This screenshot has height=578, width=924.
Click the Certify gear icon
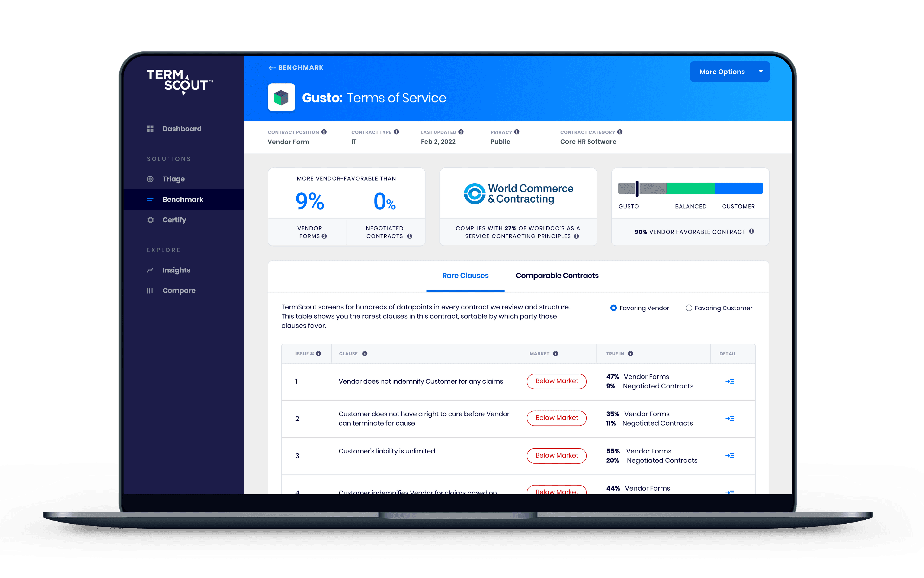(x=150, y=220)
